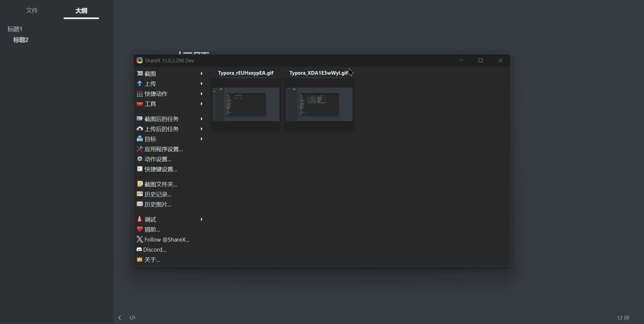This screenshot has width=644, height=324.
Task: Click the 动作设置 gear icon
Action: 140,159
